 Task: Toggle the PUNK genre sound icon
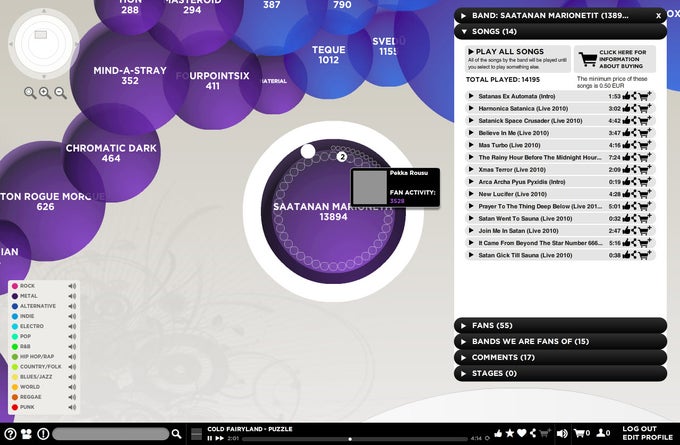click(72, 407)
